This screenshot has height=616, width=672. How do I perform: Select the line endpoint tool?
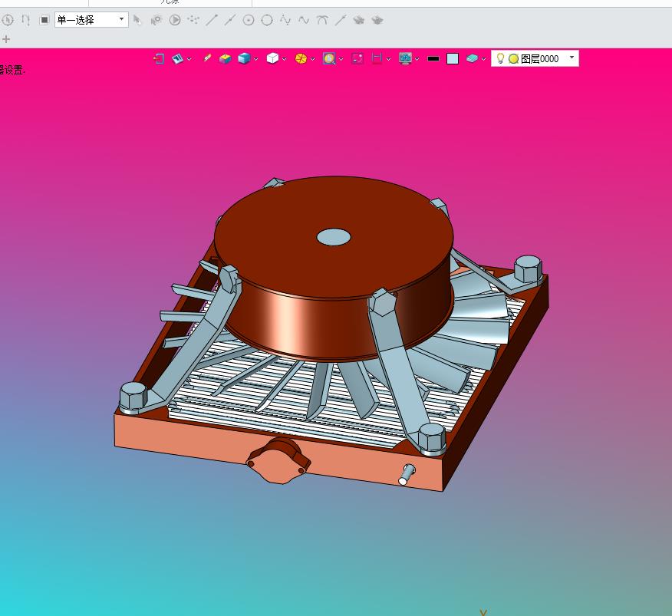click(x=212, y=20)
